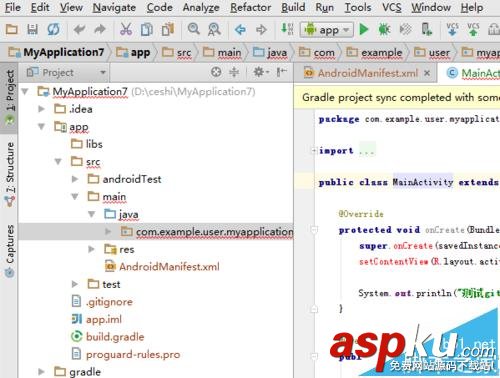Click the scroll from source target icon
Viewport: 500px width, 378px height.
[x=216, y=72]
